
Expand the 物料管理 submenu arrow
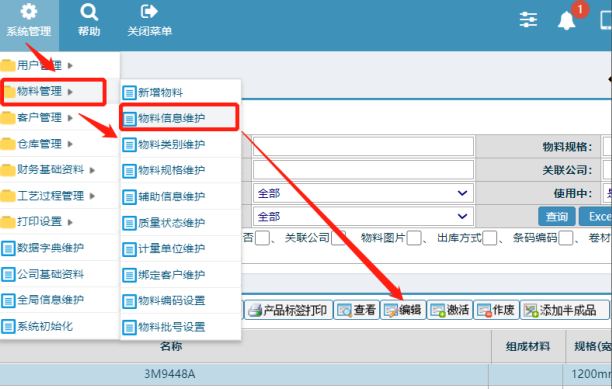(x=70, y=92)
